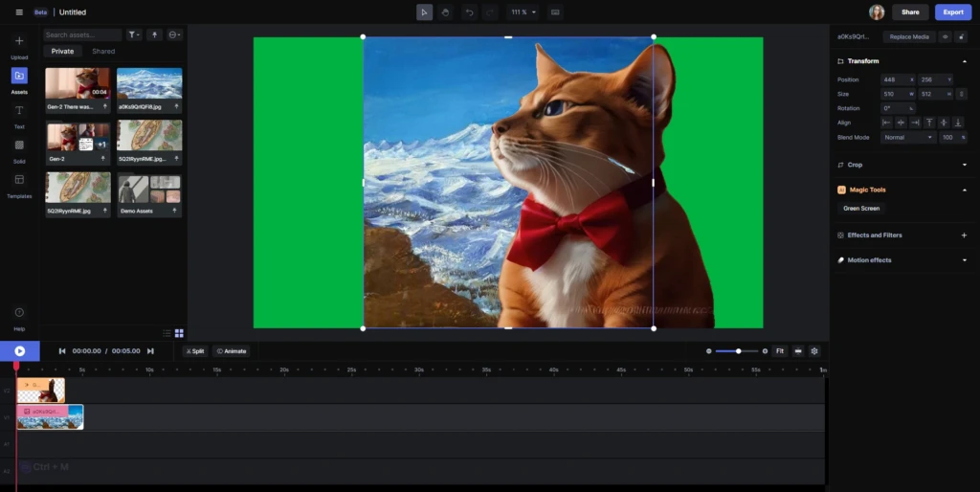Focus the Search assets field

tap(82, 35)
